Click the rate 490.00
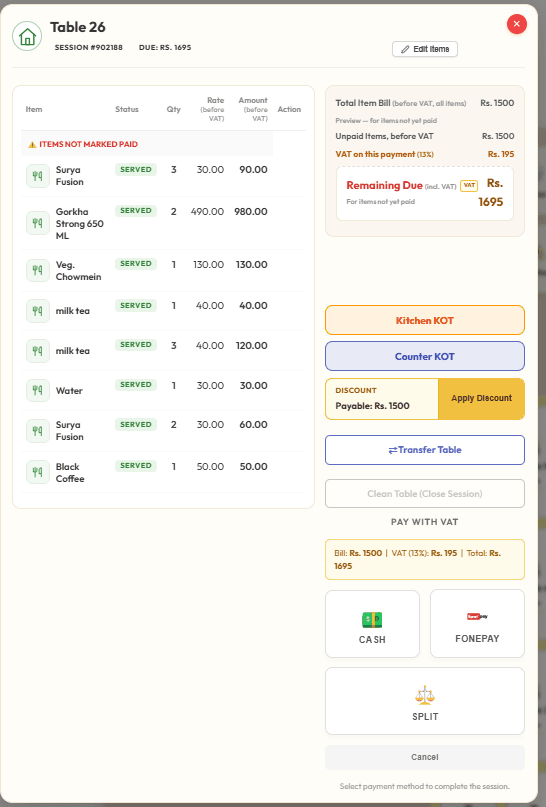Image resolution: width=546 pixels, height=807 pixels. [207, 212]
